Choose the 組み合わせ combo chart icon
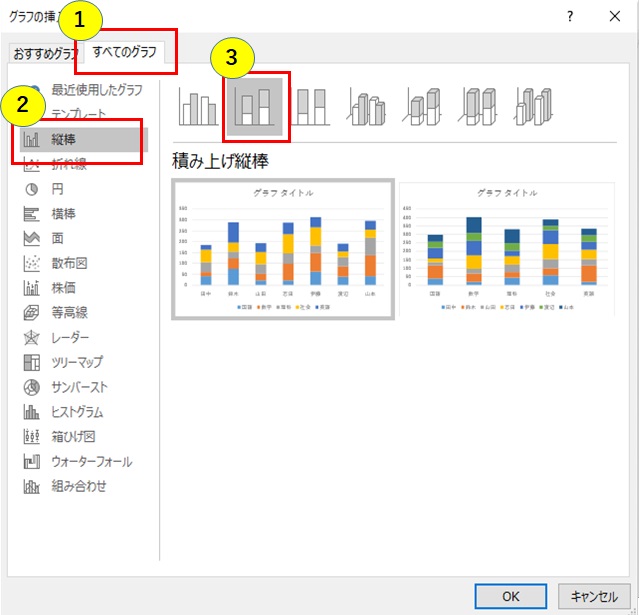Image resolution: width=639 pixels, height=615 pixels. click(x=32, y=486)
